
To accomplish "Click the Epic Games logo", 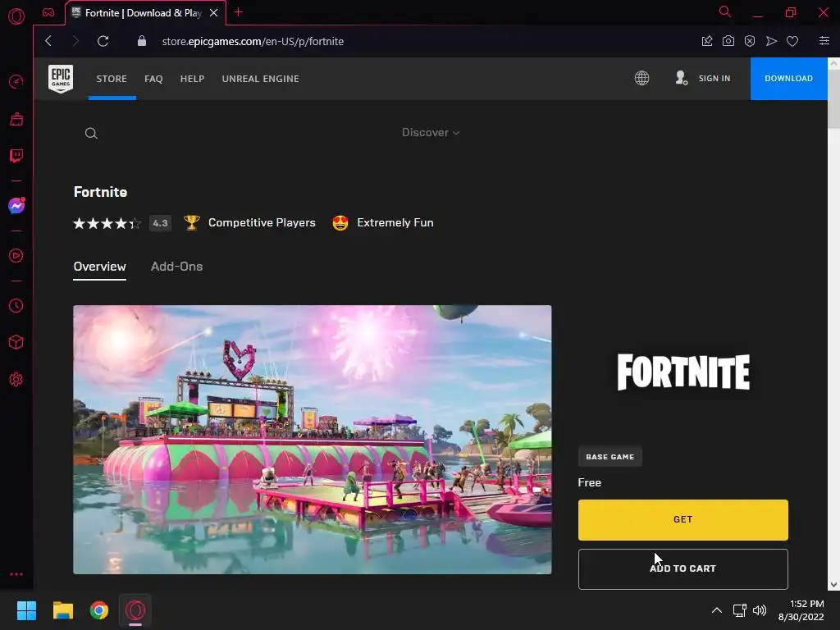I will pyautogui.click(x=61, y=79).
